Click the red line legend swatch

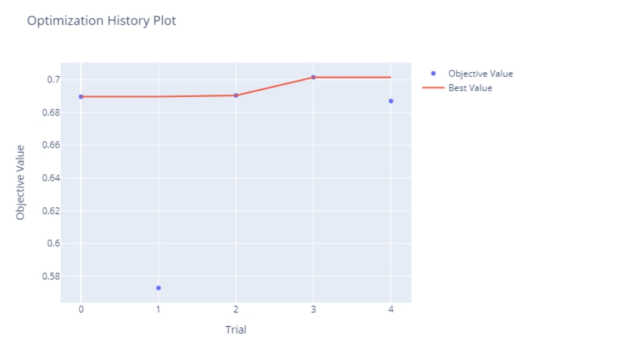click(433, 88)
